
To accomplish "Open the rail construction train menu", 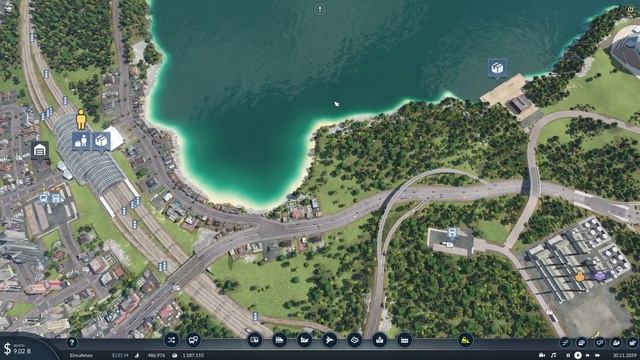I will click(279, 340).
